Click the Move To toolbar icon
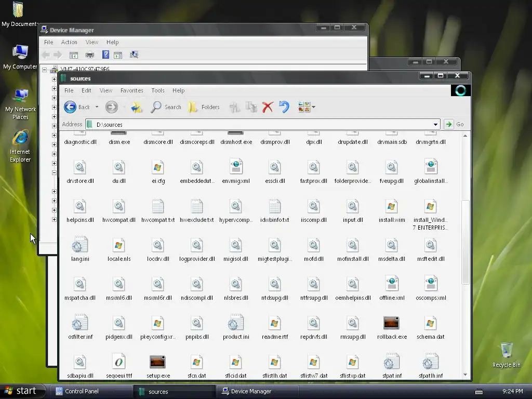Screen dimensions: 532x399 click(234, 107)
